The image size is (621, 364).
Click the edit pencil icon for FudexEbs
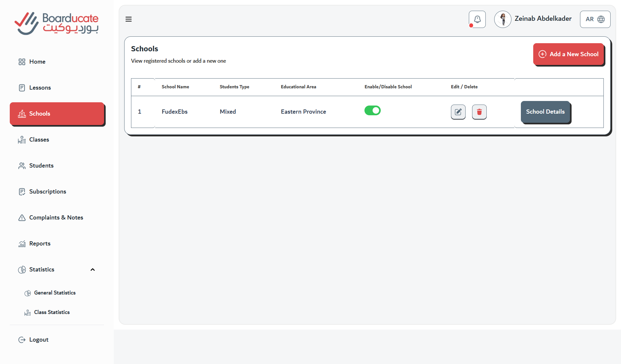click(458, 112)
